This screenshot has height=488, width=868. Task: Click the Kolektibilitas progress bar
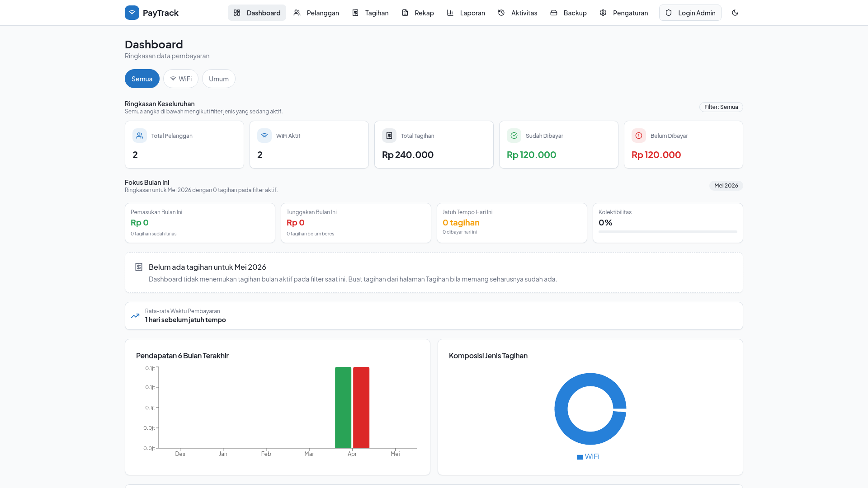668,232
